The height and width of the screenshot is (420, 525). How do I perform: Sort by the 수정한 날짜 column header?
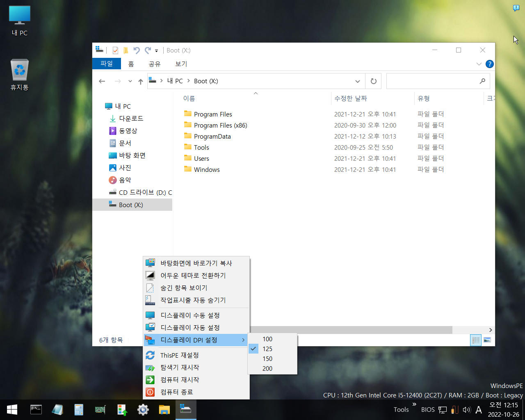[x=372, y=98]
